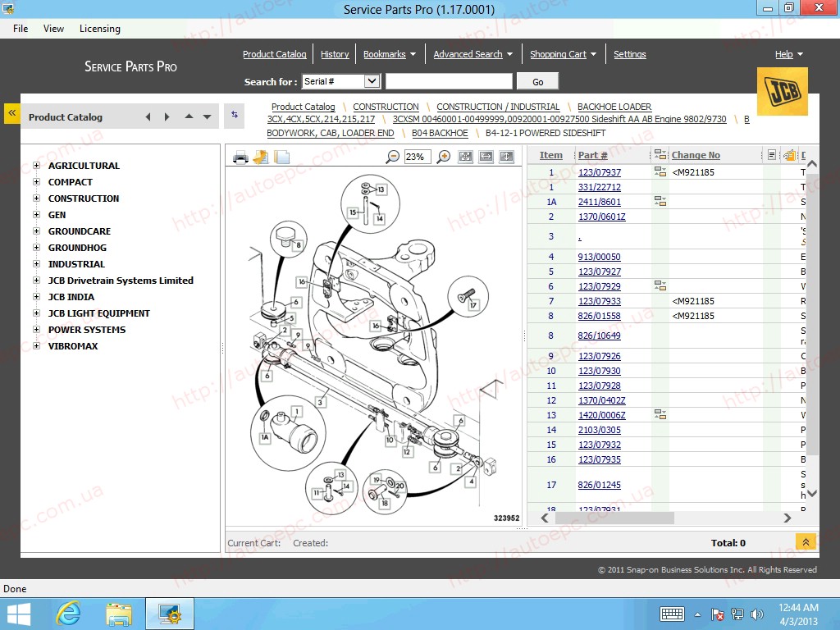840x630 pixels.
Task: Open the volume control in the system tray
Action: coord(757,614)
